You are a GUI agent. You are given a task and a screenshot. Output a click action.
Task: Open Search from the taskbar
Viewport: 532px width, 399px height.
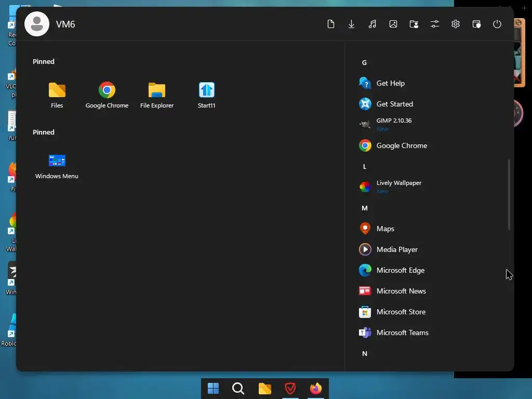click(x=238, y=388)
